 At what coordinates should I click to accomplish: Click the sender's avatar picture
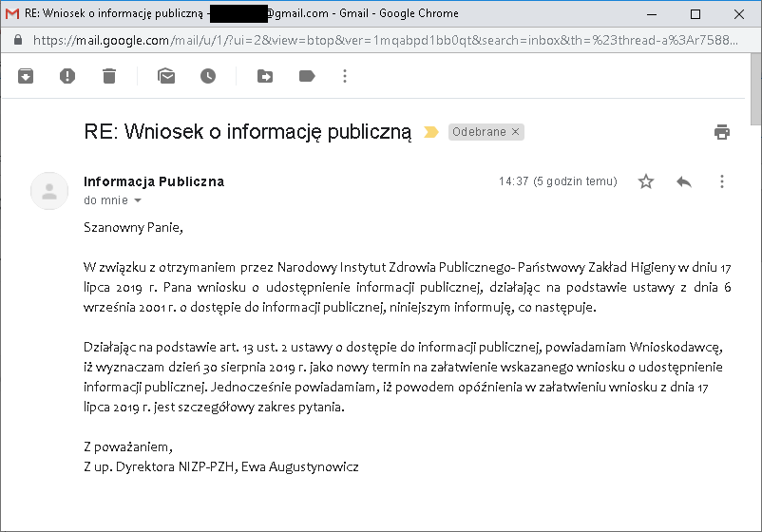point(49,191)
